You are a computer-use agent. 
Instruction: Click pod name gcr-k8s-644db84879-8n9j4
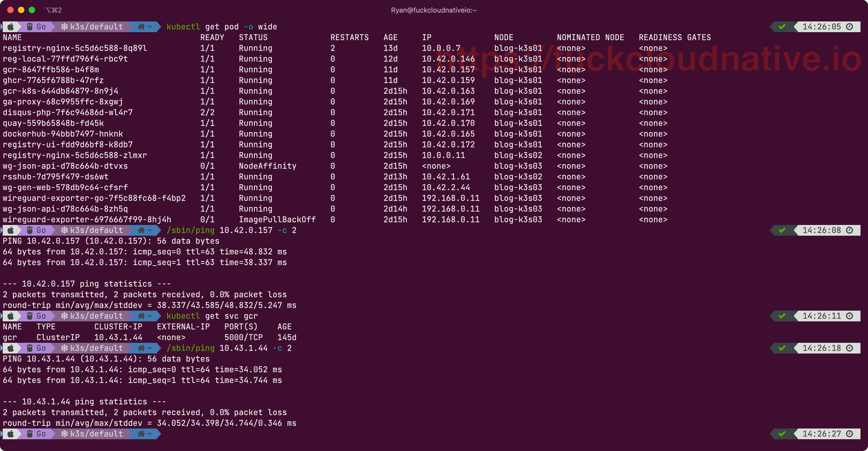point(61,91)
